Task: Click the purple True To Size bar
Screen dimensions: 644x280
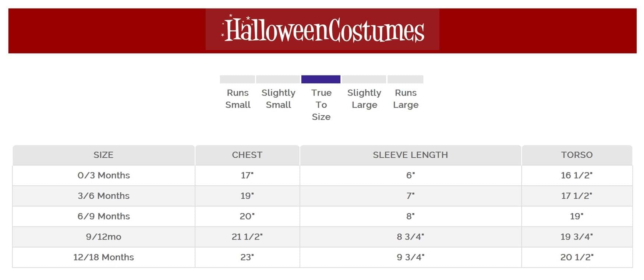Action: 321,79
